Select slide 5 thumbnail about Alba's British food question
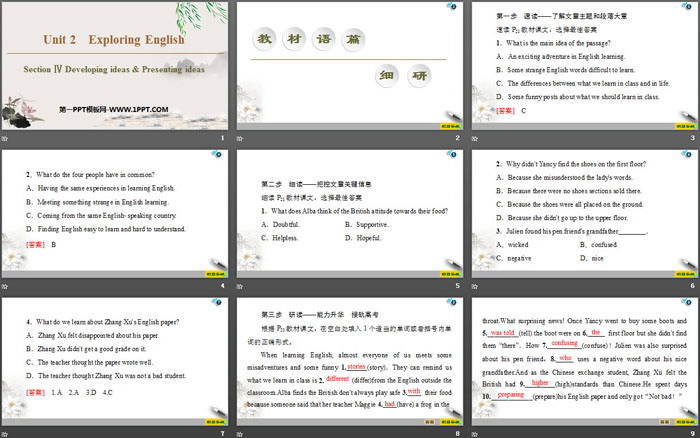Screen dimensions: 700x438 [350, 213]
